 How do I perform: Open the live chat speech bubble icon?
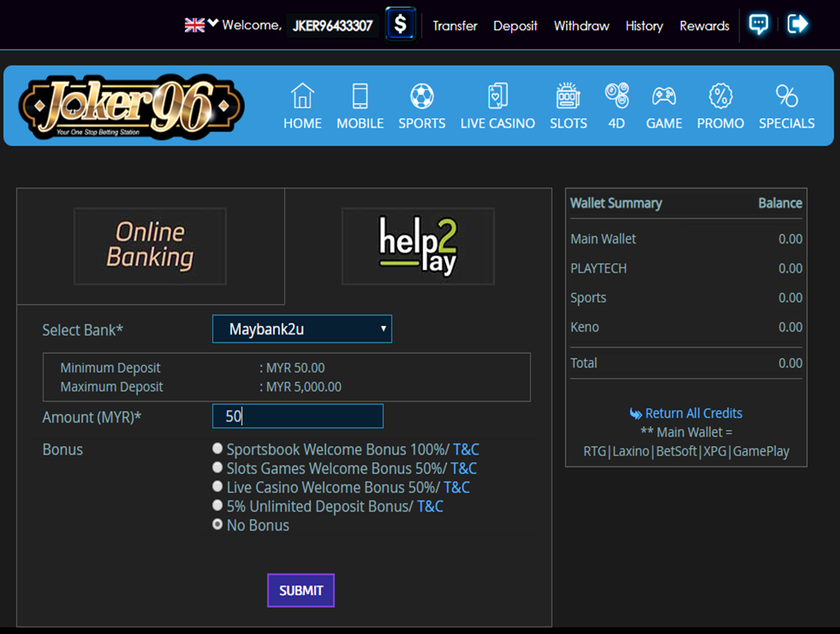[x=758, y=24]
